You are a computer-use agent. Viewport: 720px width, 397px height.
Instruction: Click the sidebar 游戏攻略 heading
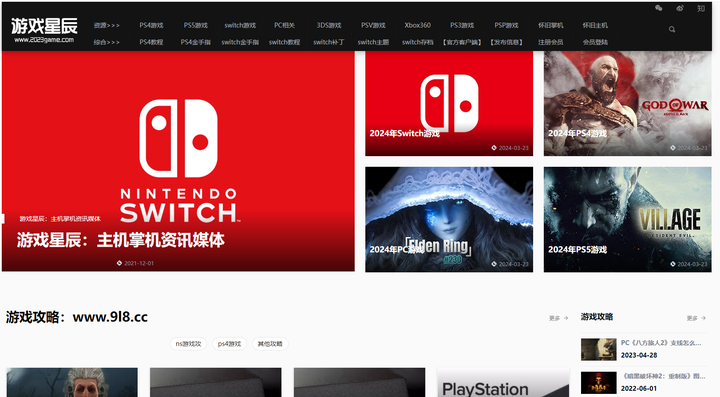point(596,317)
